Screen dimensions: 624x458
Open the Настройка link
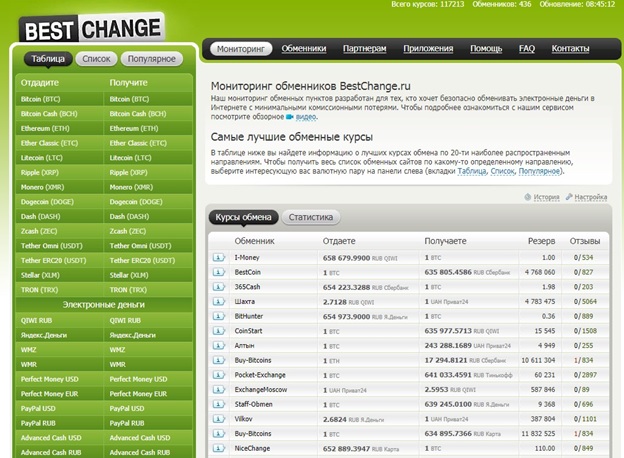[x=591, y=197]
